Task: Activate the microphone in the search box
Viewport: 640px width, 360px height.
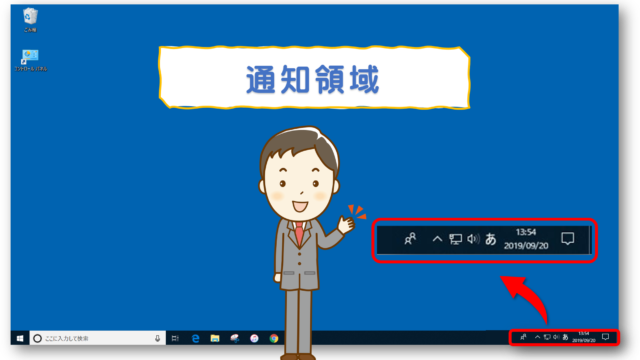Action: tap(157, 338)
